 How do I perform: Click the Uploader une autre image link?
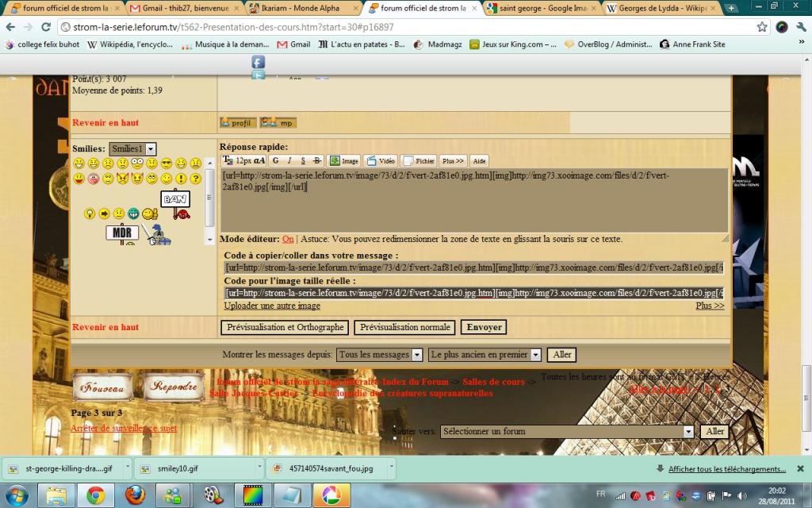coord(272,306)
